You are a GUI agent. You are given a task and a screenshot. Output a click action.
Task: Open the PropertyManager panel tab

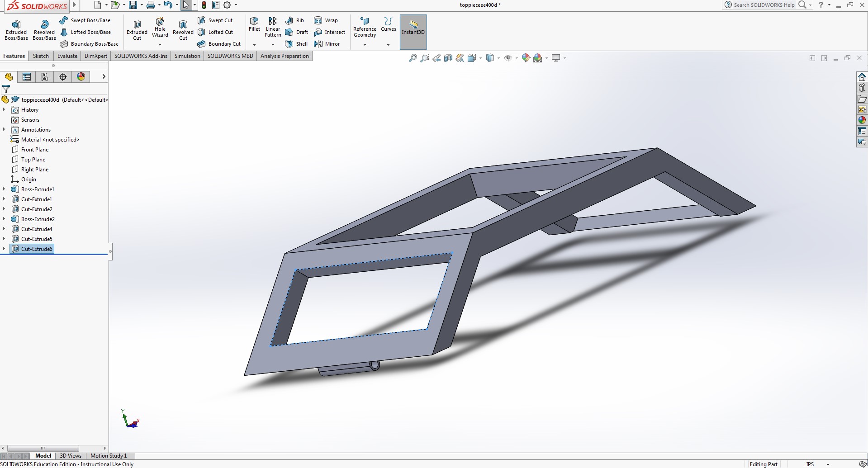(27, 77)
